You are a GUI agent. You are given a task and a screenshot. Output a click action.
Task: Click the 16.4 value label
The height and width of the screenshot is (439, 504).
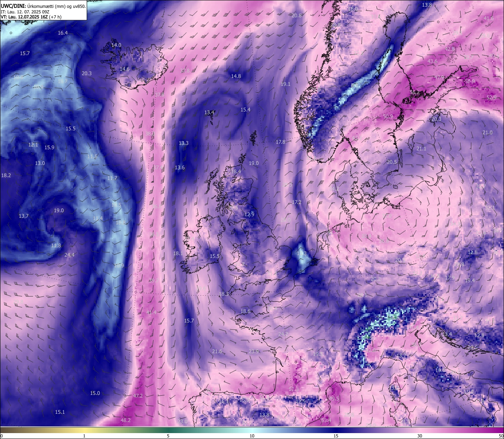click(x=63, y=33)
